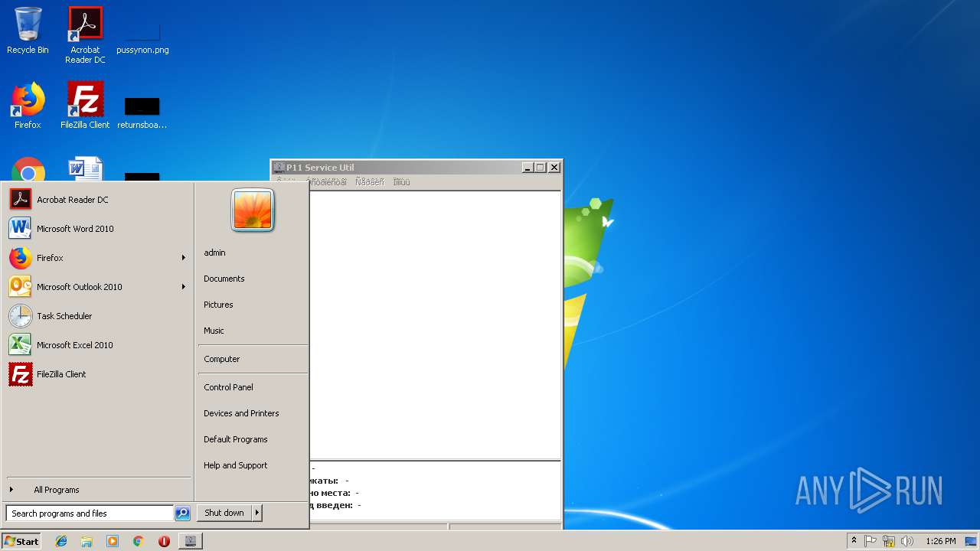Launch Microsoft Word 2010 from Start menu
The height and width of the screenshot is (551, 980).
(x=97, y=229)
